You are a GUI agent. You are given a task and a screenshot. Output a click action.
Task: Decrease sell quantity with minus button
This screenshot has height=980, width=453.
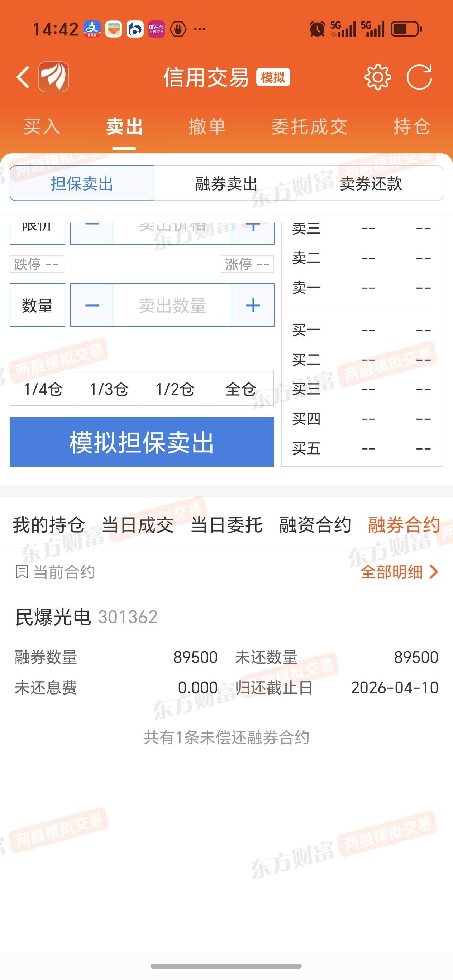(x=92, y=305)
